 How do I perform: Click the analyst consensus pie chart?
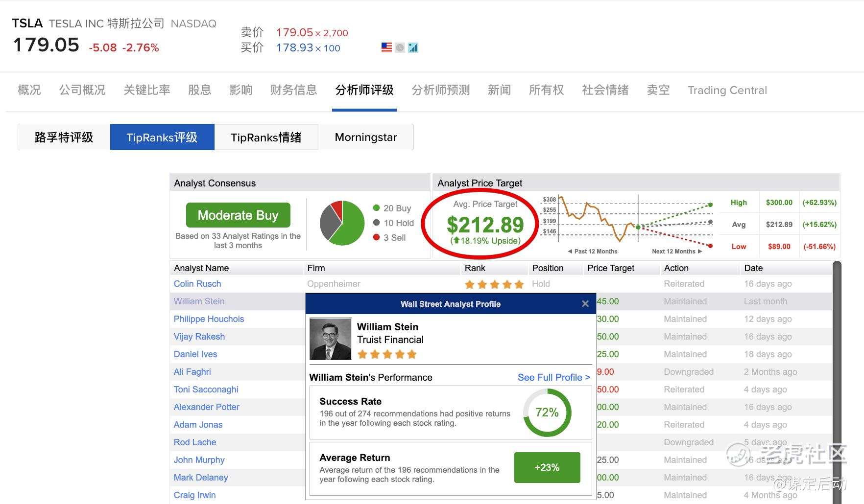342,223
